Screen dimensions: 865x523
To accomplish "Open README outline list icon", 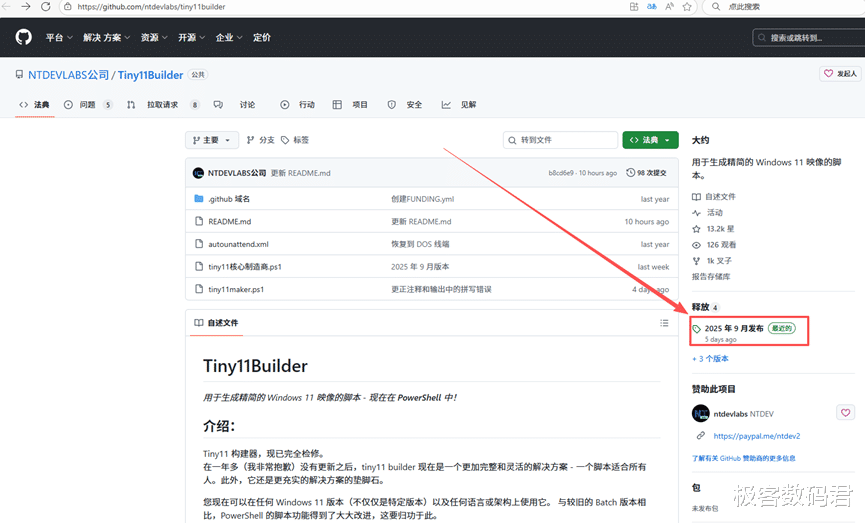I will pyautogui.click(x=664, y=323).
